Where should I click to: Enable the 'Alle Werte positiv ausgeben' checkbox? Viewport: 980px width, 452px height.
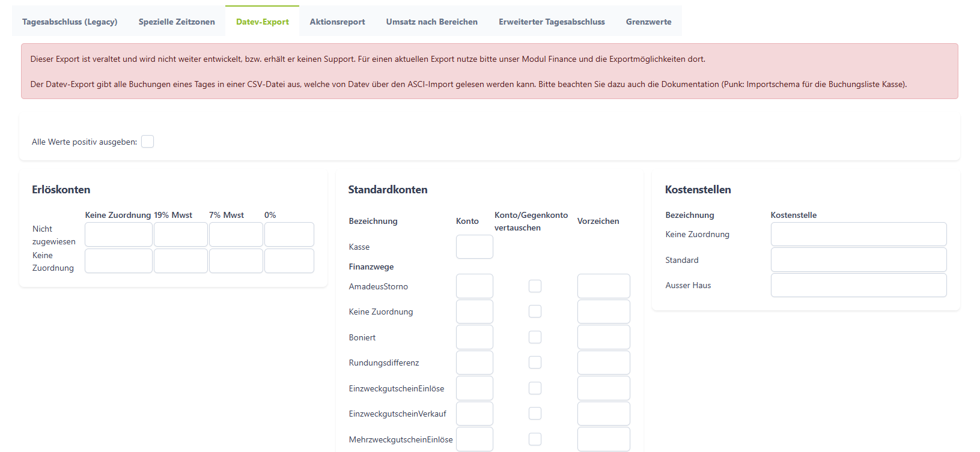tap(147, 142)
